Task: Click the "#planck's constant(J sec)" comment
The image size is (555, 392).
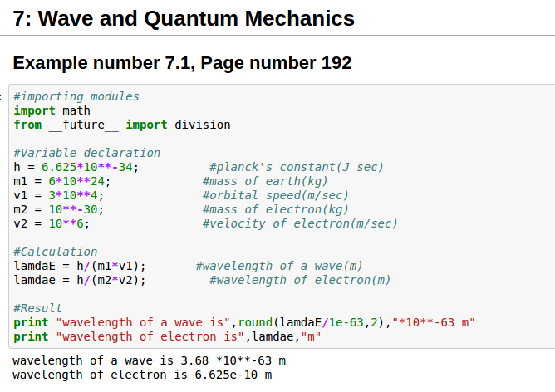Action: click(x=297, y=167)
